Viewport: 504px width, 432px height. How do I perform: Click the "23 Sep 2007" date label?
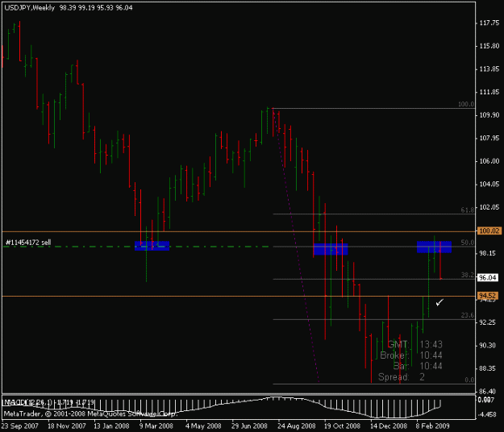[19, 426]
